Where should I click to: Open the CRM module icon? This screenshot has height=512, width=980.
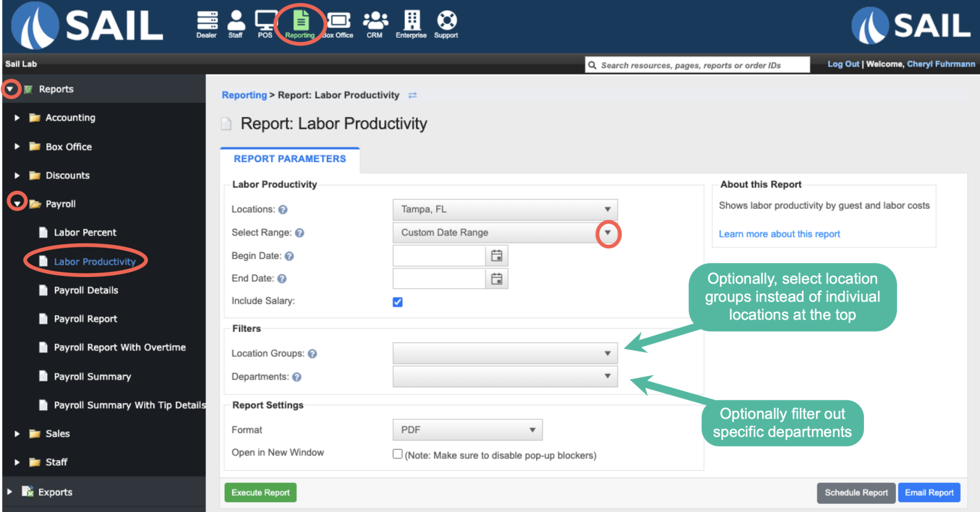375,24
